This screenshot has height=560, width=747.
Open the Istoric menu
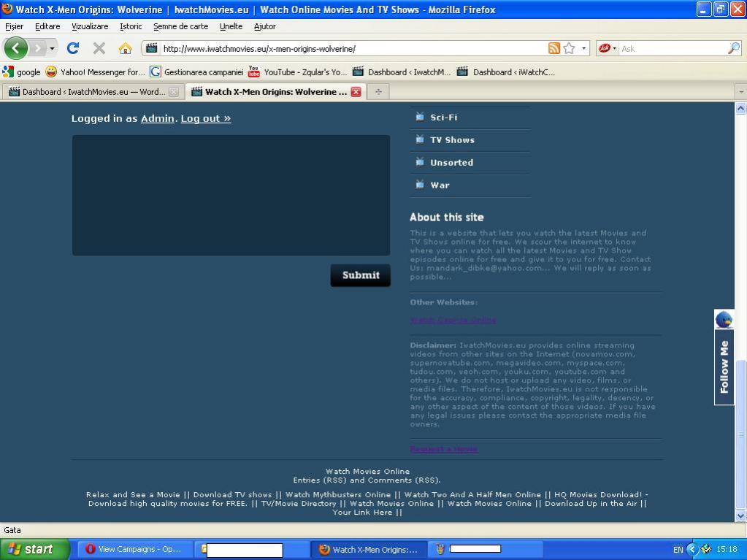coord(131,27)
